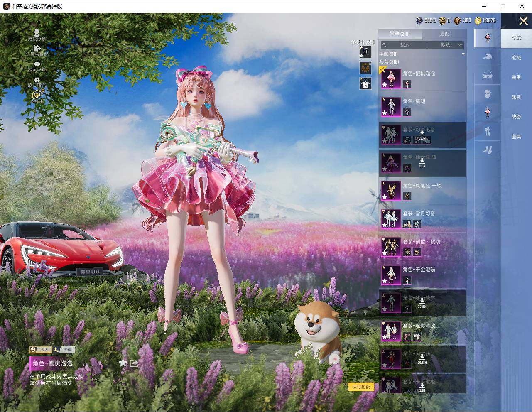Image resolution: width=532 pixels, height=412 pixels.
Task: Download the 角色-仙女座 瞬 outfit
Action: point(422,163)
